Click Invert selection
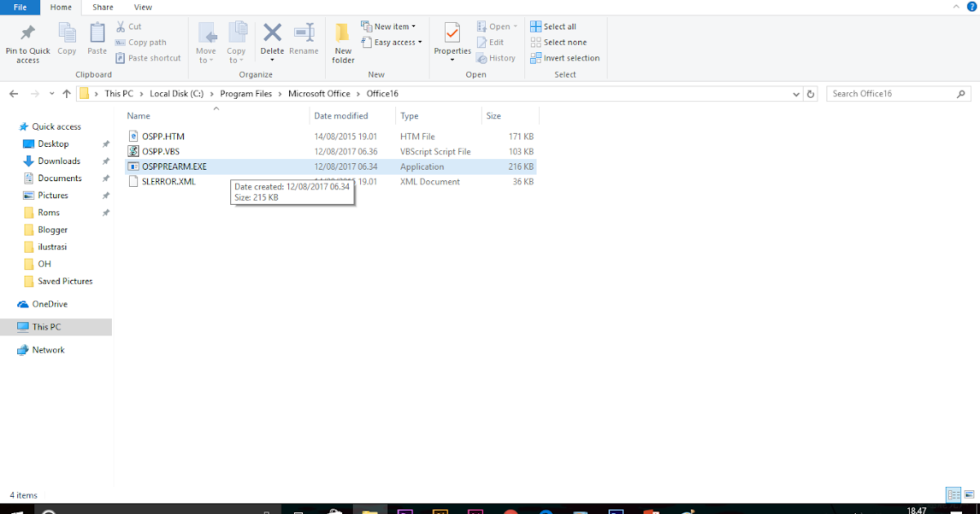 (565, 57)
